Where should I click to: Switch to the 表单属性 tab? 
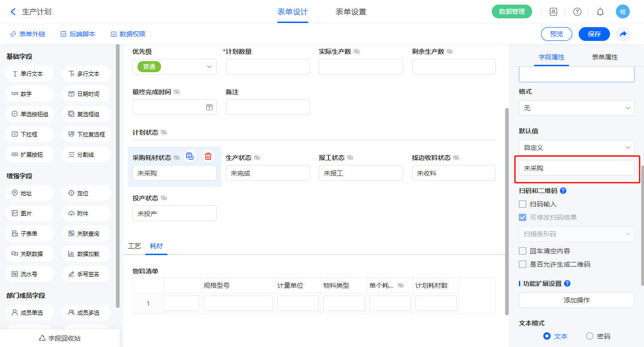pyautogui.click(x=604, y=57)
